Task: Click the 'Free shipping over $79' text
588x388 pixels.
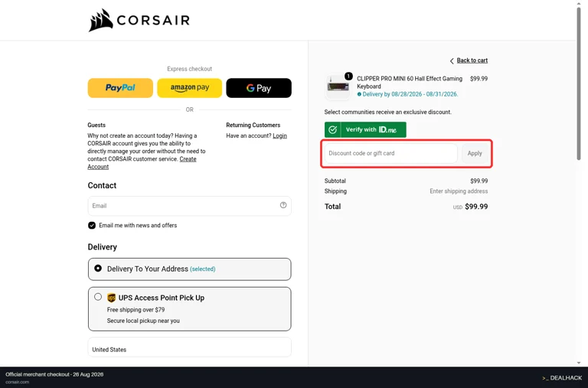Action: click(x=136, y=310)
